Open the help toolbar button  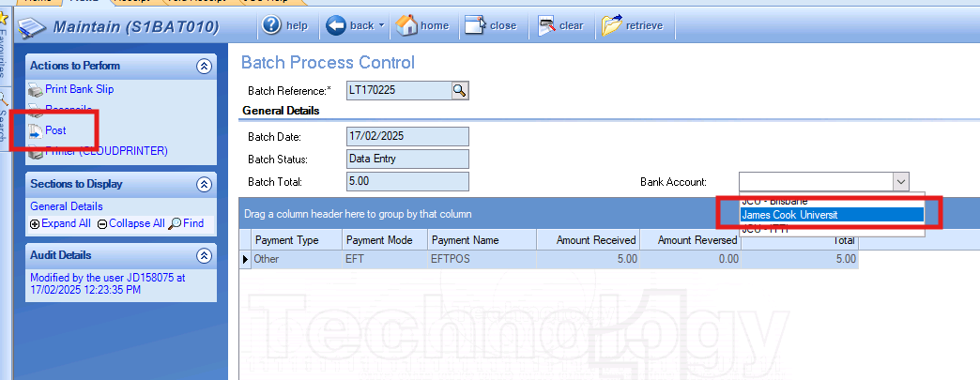[285, 25]
